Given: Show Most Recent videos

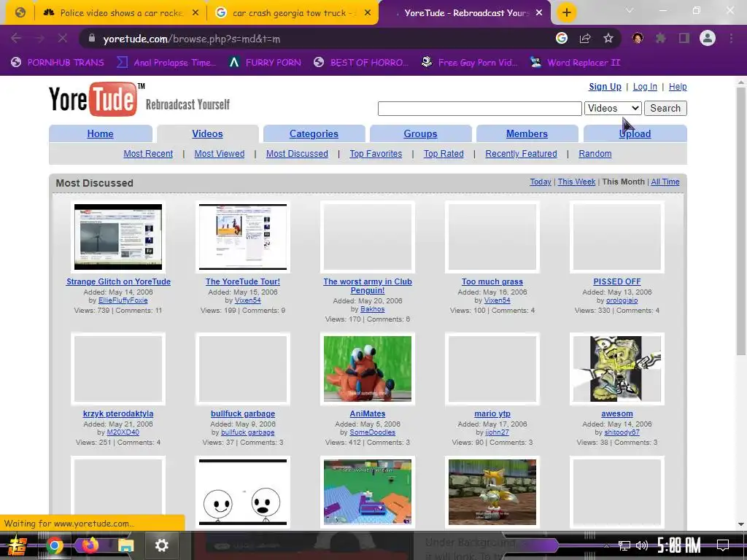Looking at the screenshot, I should pyautogui.click(x=148, y=154).
